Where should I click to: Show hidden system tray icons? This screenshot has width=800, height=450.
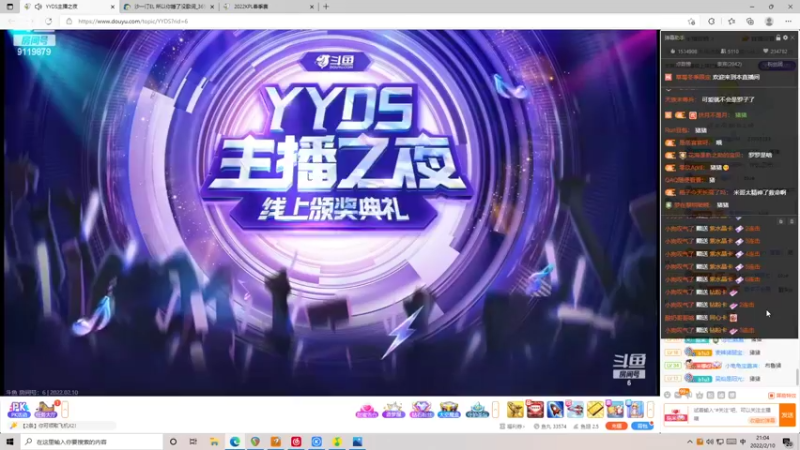690,442
